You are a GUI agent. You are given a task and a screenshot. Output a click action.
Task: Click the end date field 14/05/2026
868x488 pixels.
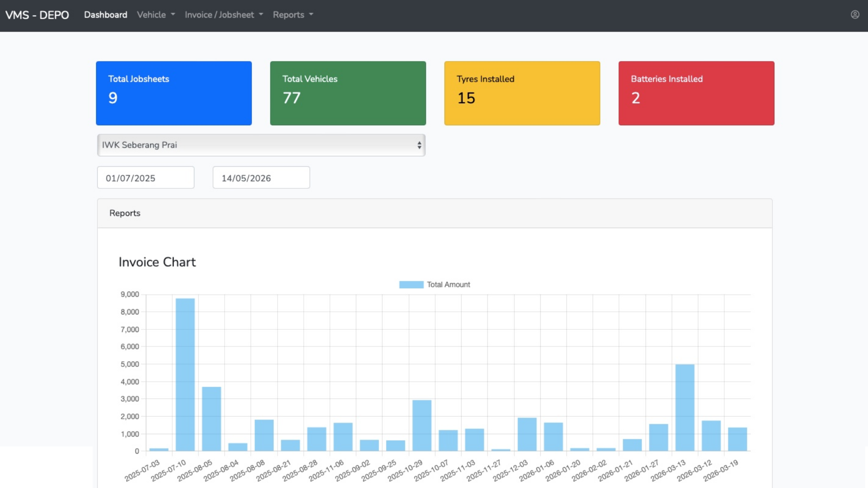tap(261, 178)
